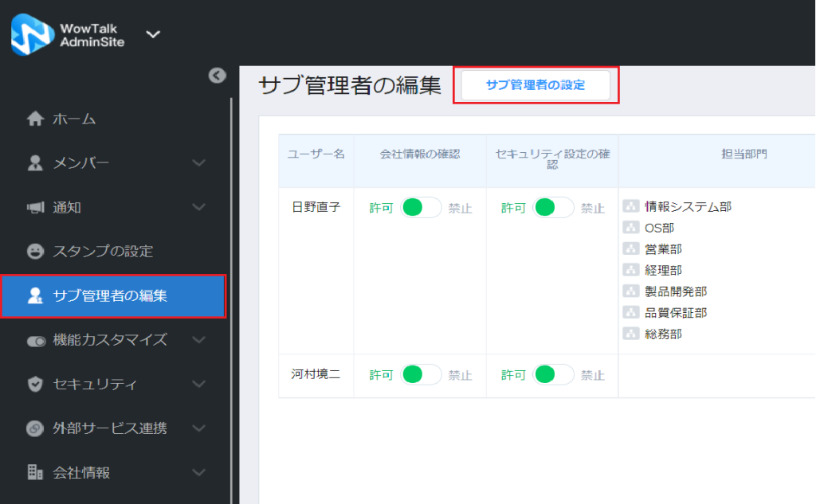Click the sub-admin person icon in the sidebar
Viewport: 816px width, 504px height.
35,295
